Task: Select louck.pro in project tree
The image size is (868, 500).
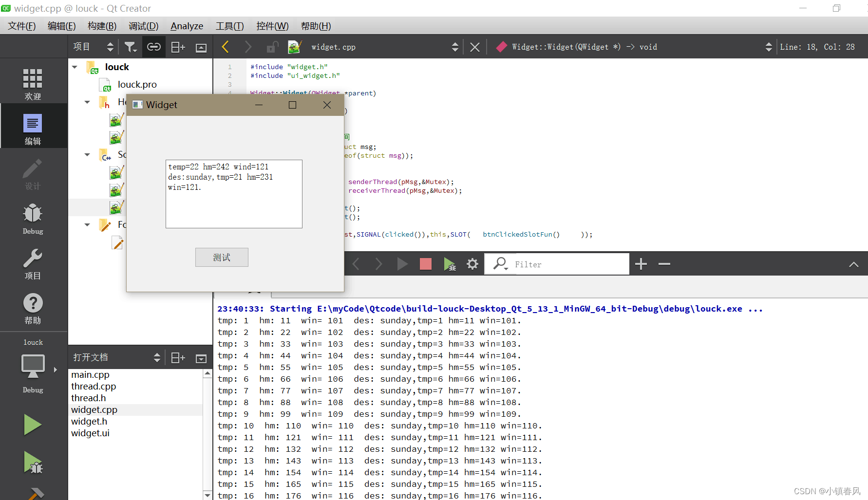Action: pos(137,85)
